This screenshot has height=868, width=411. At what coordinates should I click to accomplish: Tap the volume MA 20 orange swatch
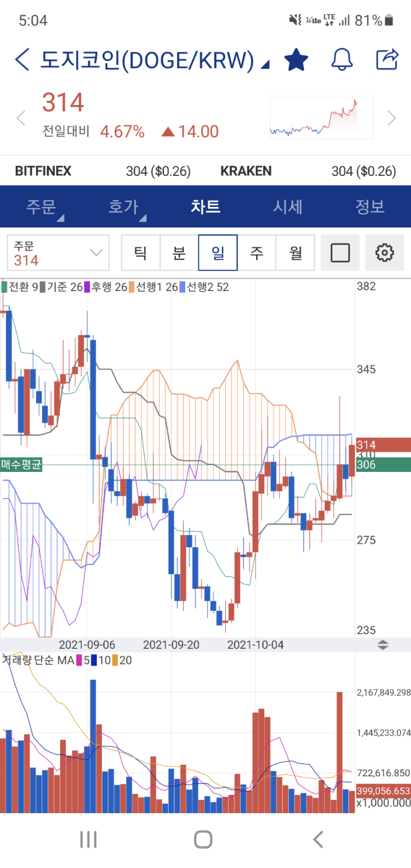coord(115,660)
